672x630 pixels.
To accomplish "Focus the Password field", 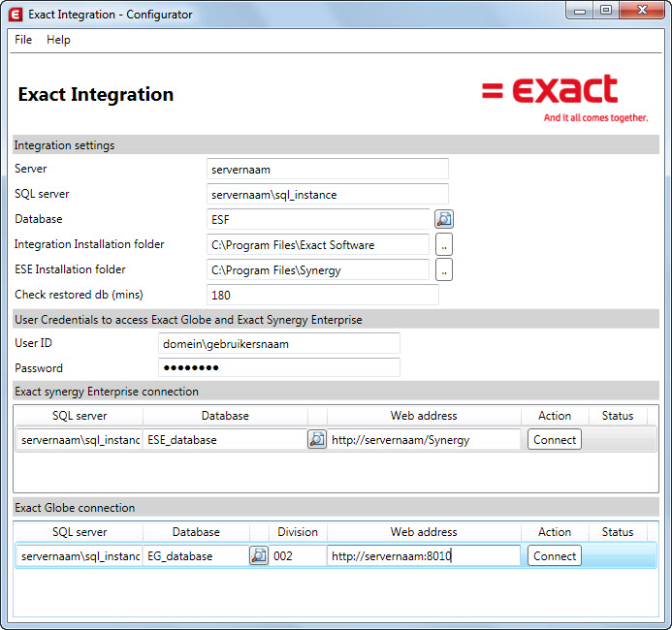I will click(x=279, y=367).
